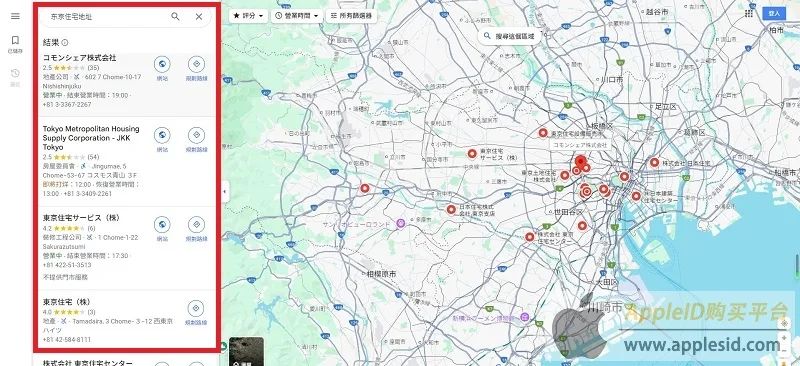This screenshot has height=366, width=800.
Task: Open the map layers thumbnail
Action: pos(246,351)
